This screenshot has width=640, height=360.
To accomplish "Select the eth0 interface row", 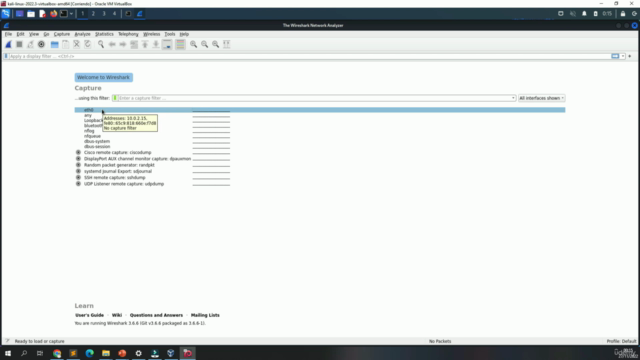I will pos(320,110).
